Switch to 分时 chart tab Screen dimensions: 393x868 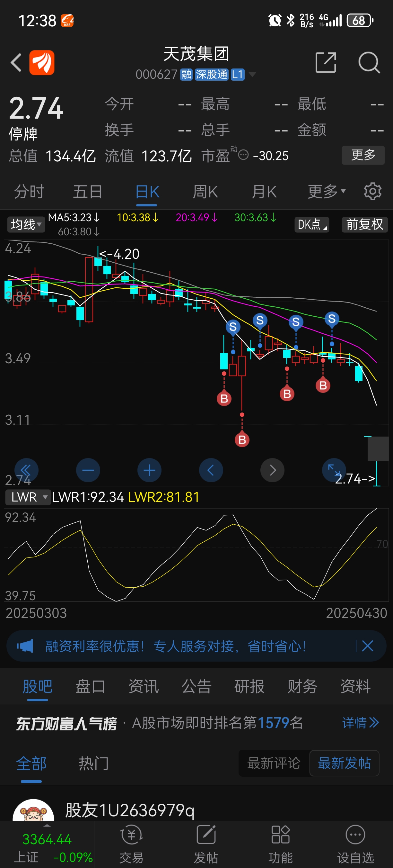[x=29, y=192]
